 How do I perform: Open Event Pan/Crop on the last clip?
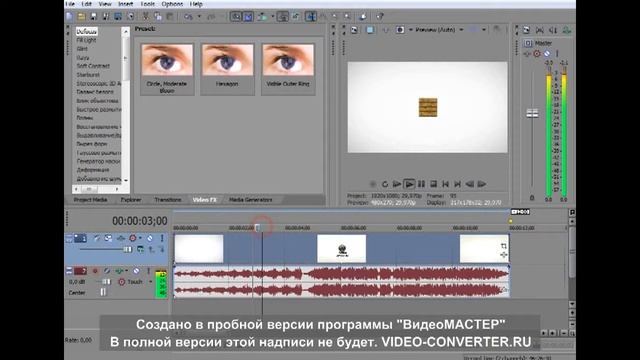coord(504,246)
